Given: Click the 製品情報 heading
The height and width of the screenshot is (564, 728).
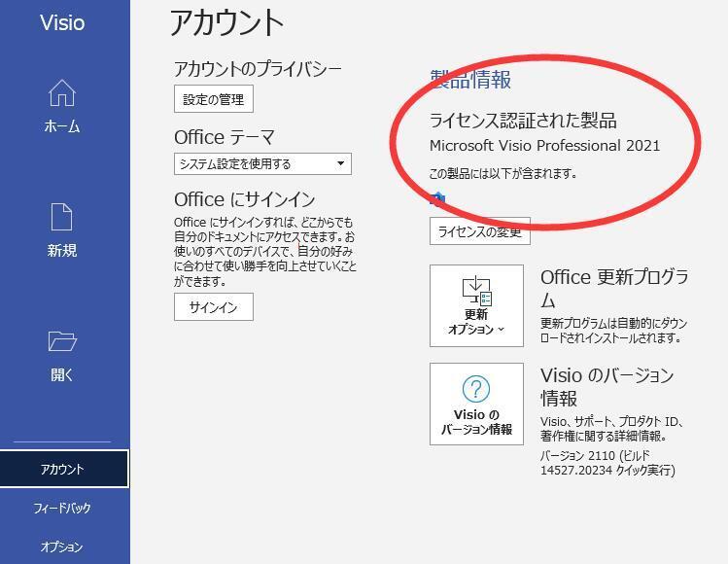Looking at the screenshot, I should [x=470, y=80].
